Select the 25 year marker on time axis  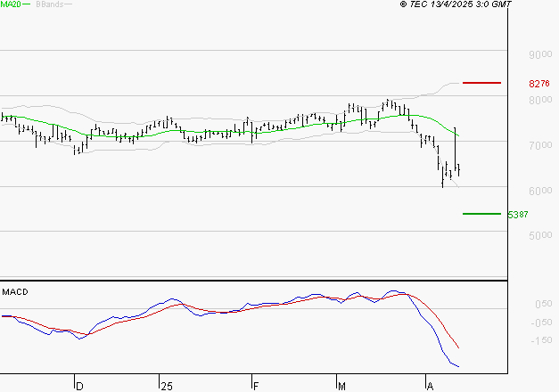[166, 386]
